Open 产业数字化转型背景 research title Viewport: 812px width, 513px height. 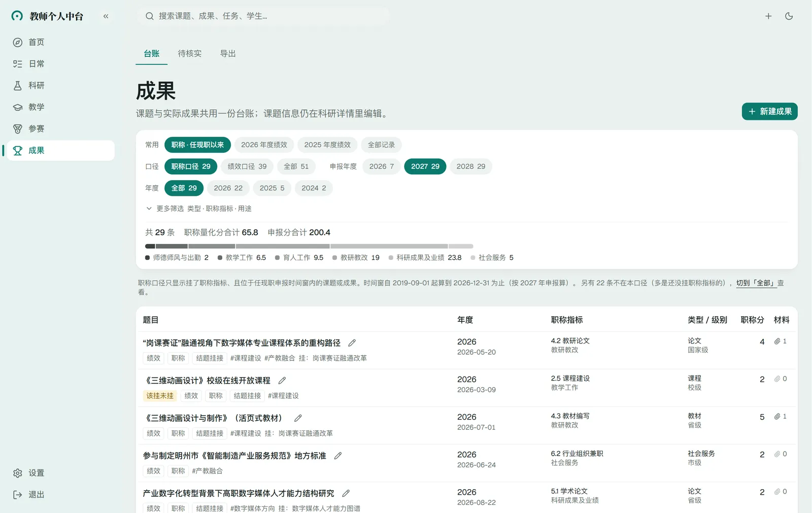239,493
